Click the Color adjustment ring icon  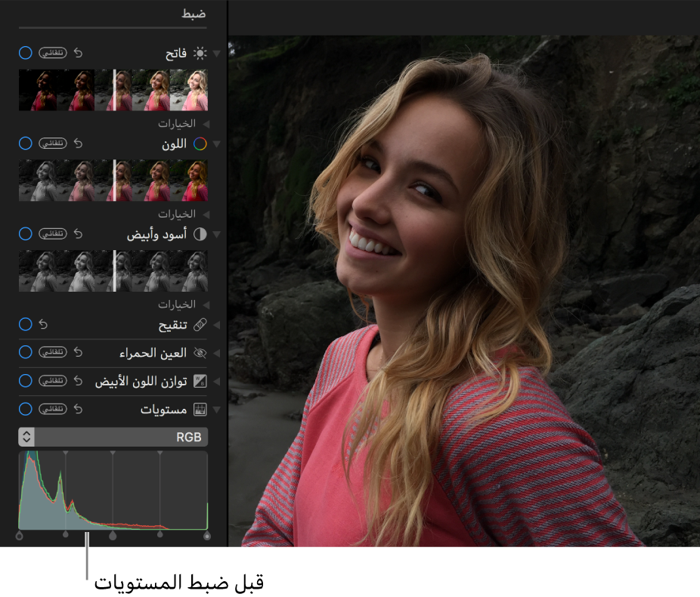pos(200,144)
